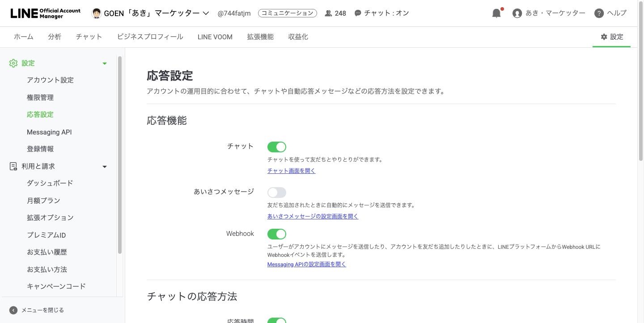Collapse the 設定 sidebar section arrow

pyautogui.click(x=105, y=63)
